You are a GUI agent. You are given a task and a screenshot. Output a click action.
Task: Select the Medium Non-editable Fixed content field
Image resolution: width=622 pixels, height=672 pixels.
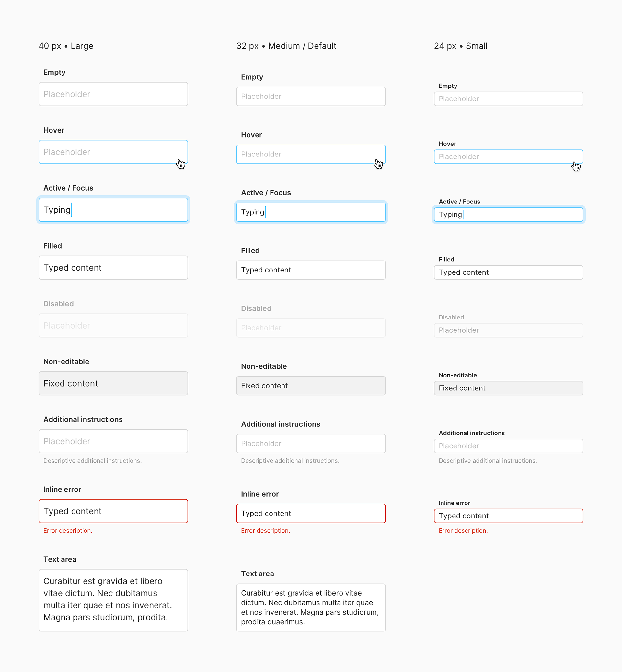[311, 386]
